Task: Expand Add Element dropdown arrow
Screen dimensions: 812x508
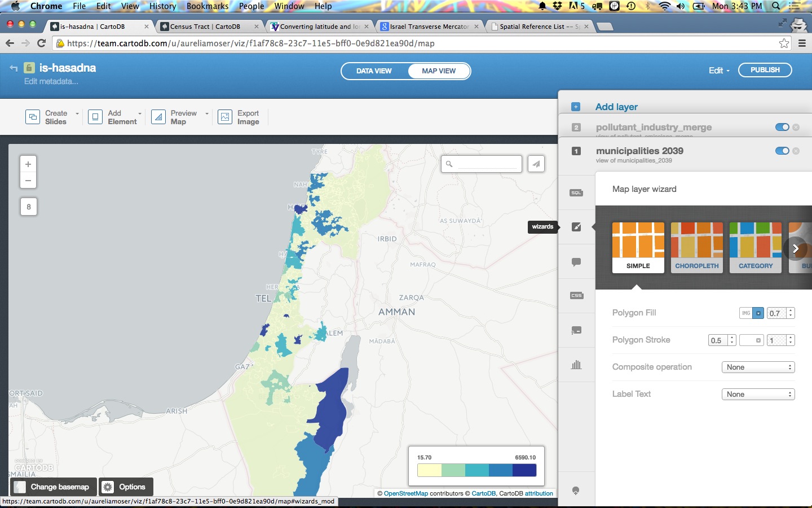Action: pyautogui.click(x=140, y=113)
